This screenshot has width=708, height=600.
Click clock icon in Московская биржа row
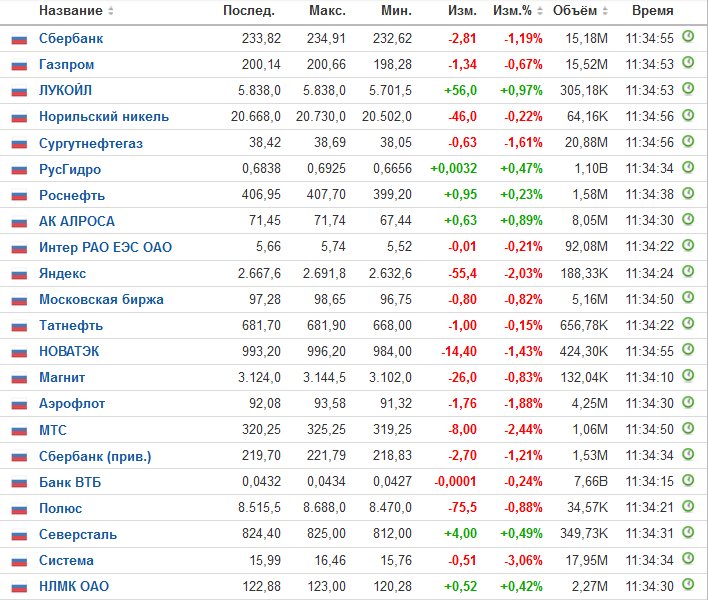[x=688, y=297]
